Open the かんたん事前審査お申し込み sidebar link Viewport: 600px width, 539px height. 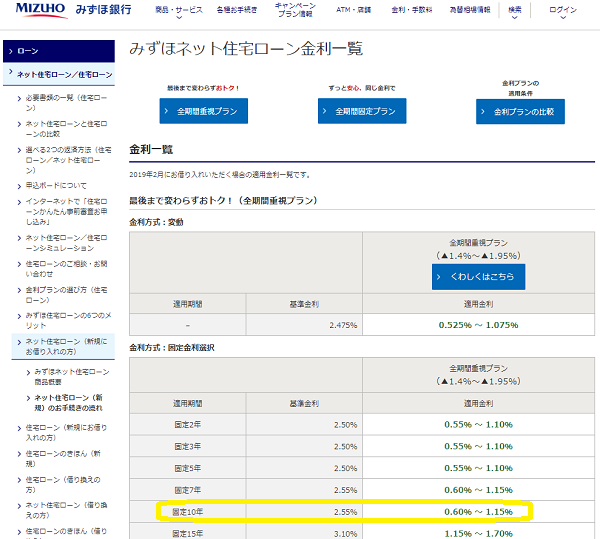tap(66, 211)
